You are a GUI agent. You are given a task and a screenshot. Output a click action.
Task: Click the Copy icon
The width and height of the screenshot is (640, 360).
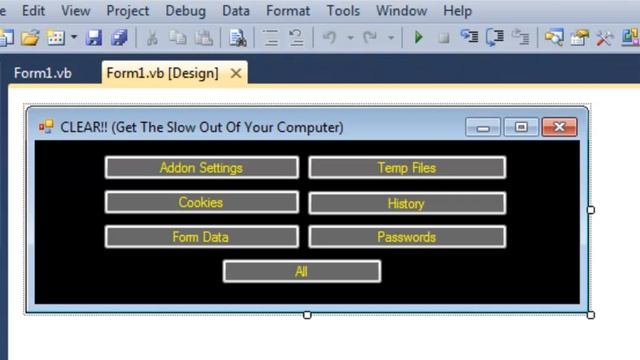click(x=178, y=38)
